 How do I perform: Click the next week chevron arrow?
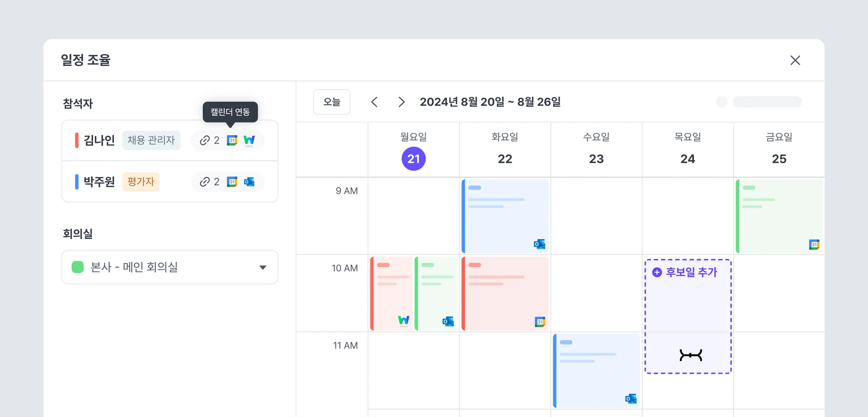401,102
